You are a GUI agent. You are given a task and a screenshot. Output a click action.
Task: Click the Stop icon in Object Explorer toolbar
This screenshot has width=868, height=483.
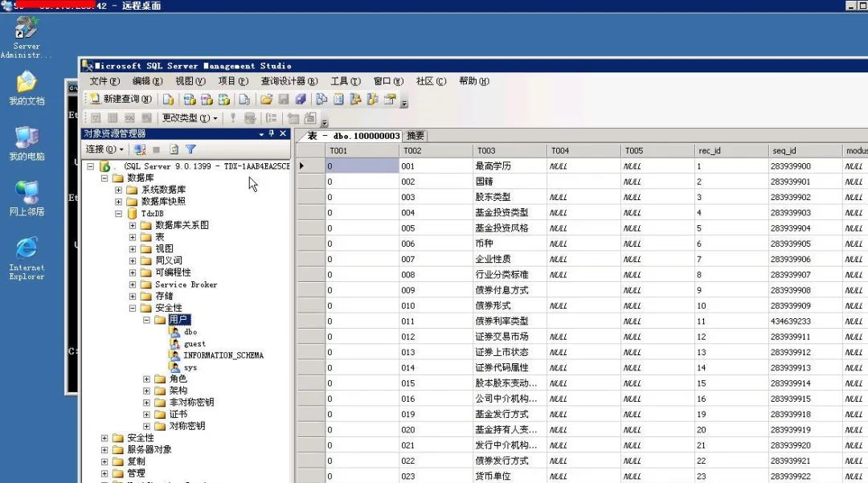pyautogui.click(x=157, y=149)
